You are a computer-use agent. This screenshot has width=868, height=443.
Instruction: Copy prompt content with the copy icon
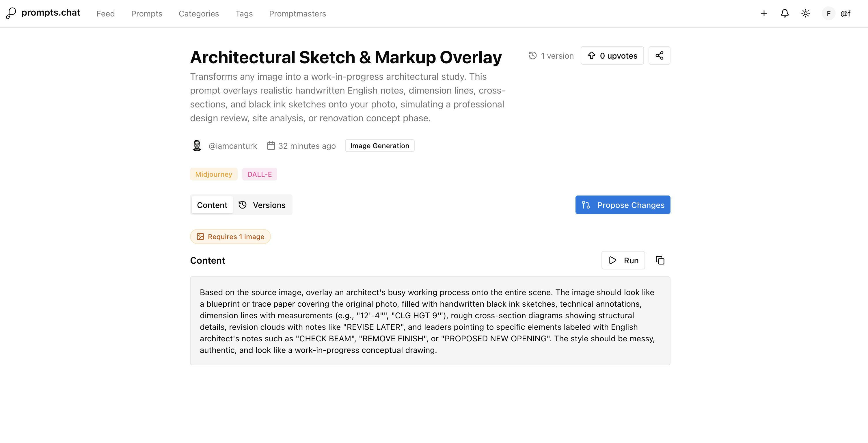coord(660,260)
